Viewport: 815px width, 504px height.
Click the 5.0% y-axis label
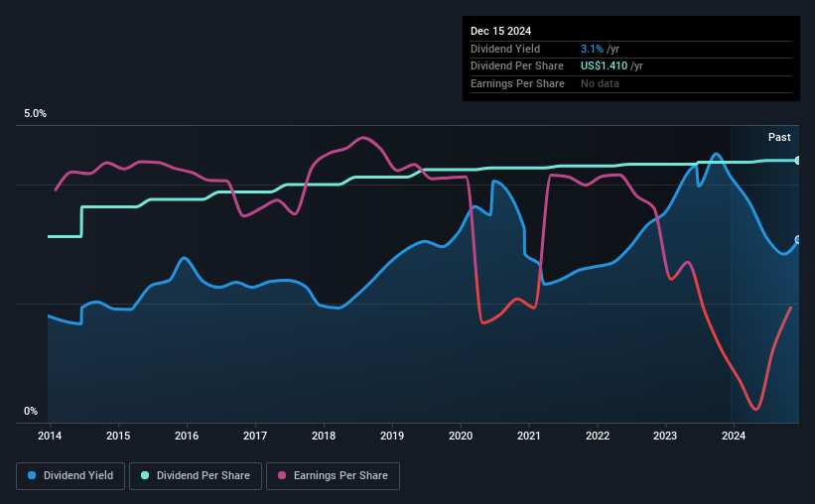(35, 114)
